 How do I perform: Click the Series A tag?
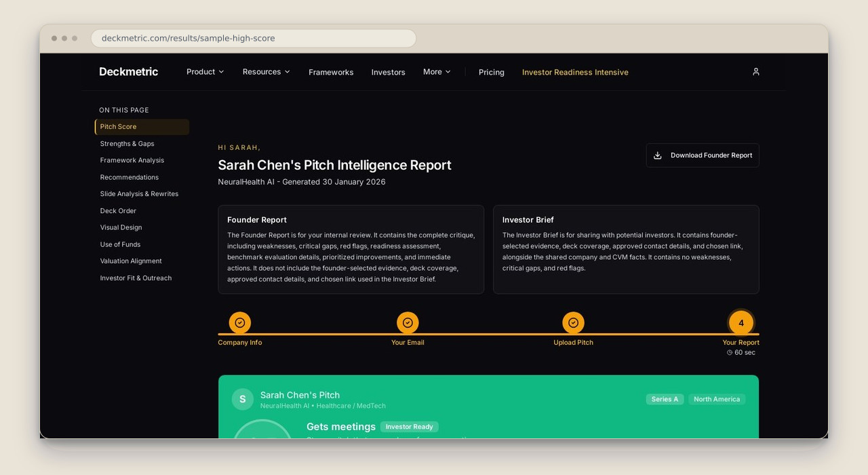[x=665, y=399]
